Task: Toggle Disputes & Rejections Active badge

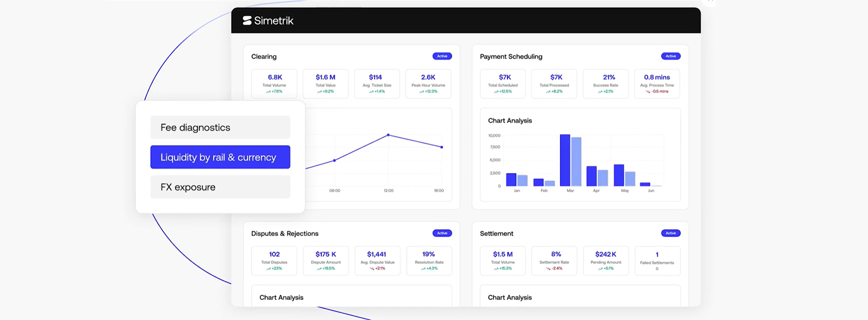Action: (442, 233)
